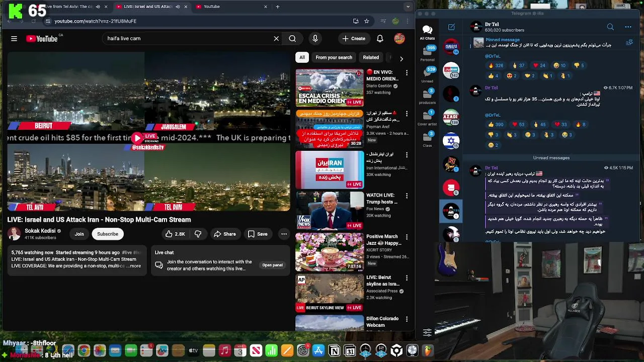Select the 'Related' filter chip
Screen dimensions: 644x362
pyautogui.click(x=371, y=57)
